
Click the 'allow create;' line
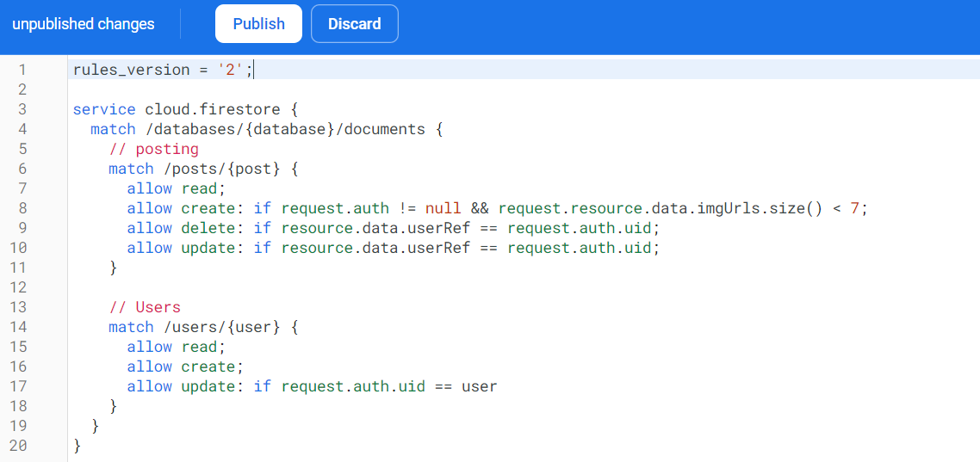click(x=184, y=367)
